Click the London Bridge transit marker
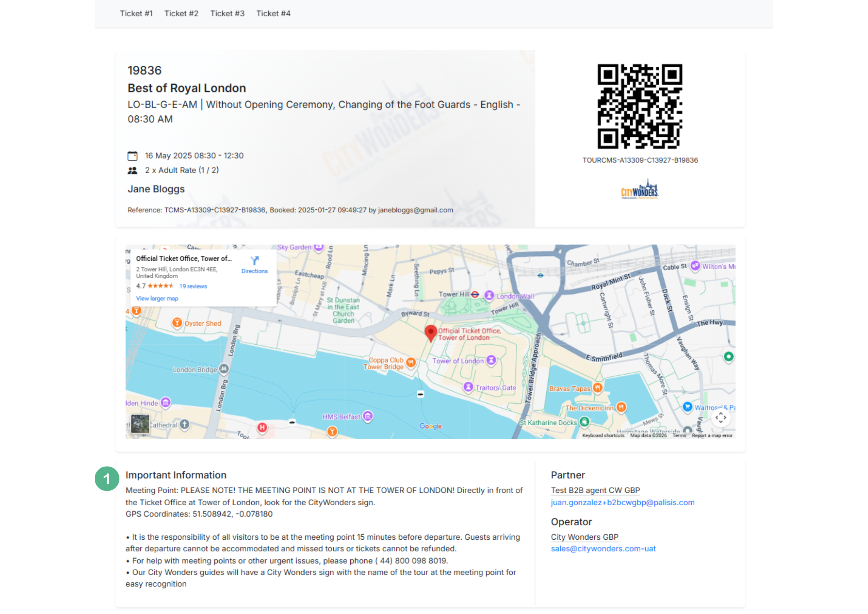868x614 pixels. point(224,369)
